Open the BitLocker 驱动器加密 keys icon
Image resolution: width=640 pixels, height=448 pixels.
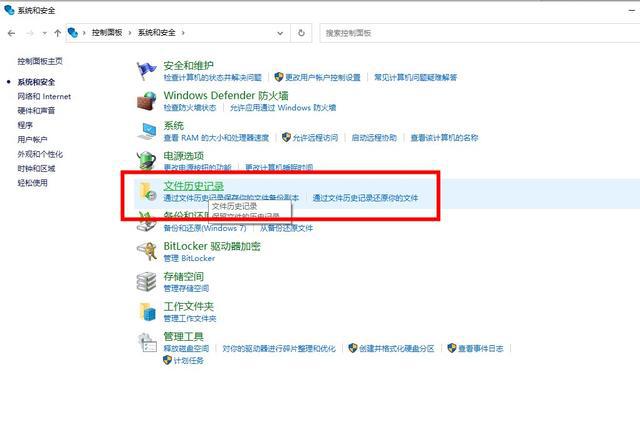[146, 251]
